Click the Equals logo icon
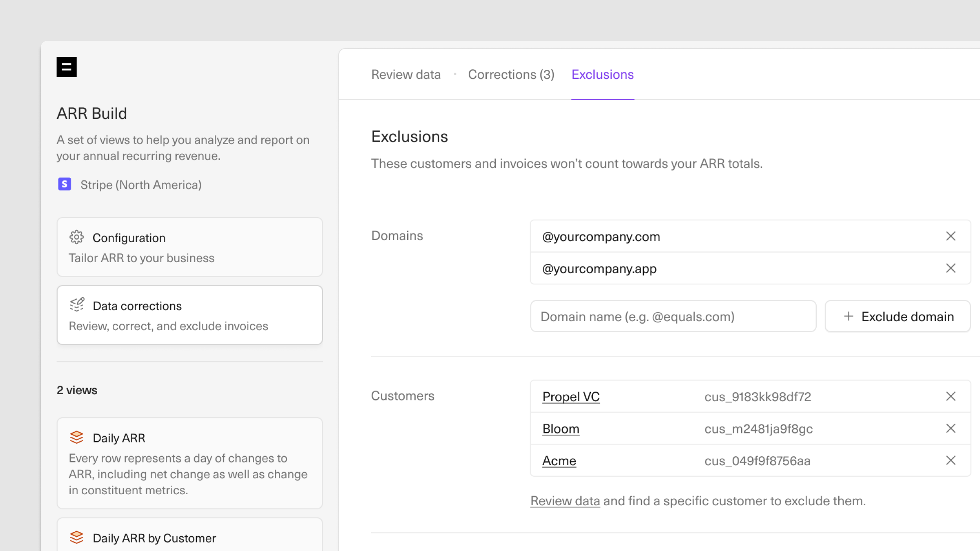The image size is (980, 551). (67, 67)
